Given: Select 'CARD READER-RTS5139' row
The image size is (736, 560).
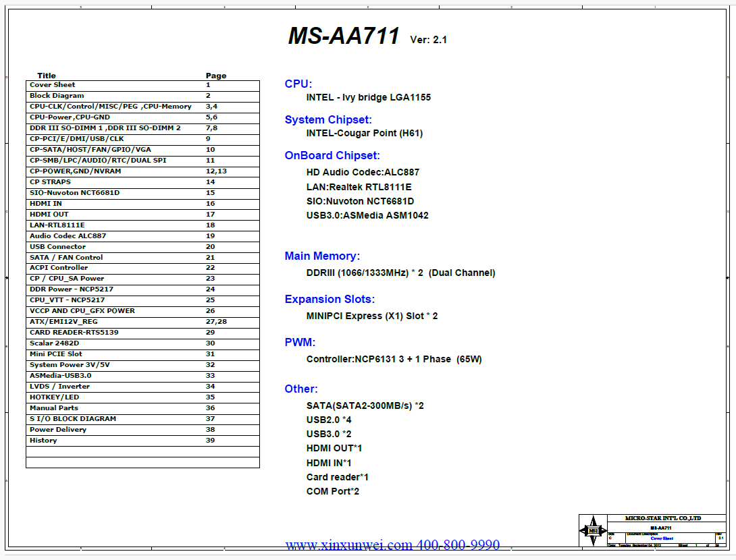Looking at the screenshot, I should 142,333.
